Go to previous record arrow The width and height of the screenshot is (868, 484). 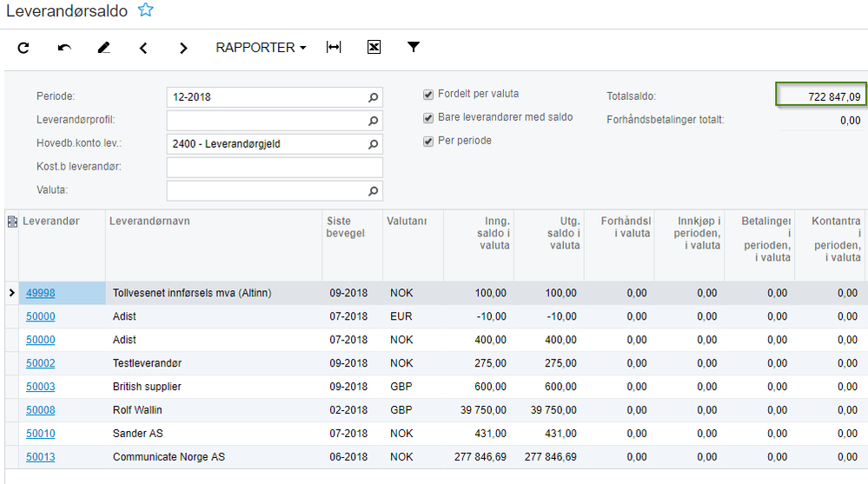pyautogui.click(x=143, y=48)
